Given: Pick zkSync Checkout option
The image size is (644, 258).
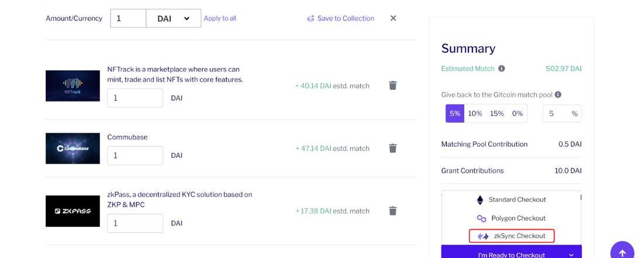Looking at the screenshot, I should [x=512, y=236].
